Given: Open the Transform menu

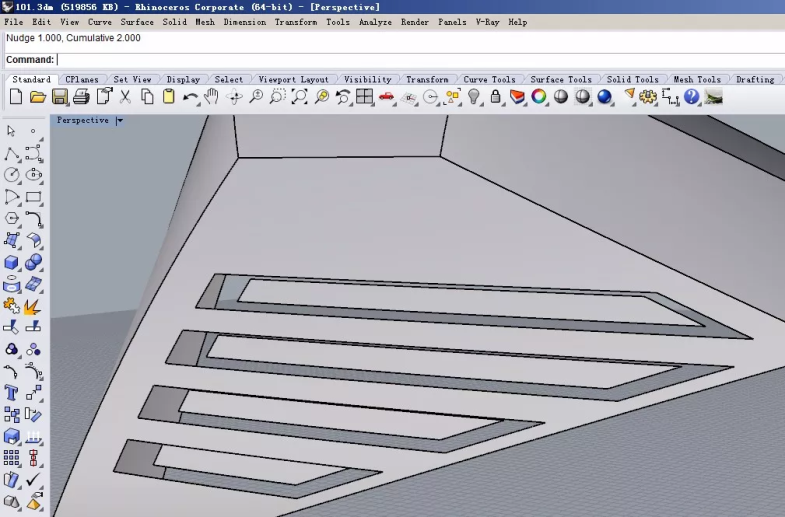Looking at the screenshot, I should (x=295, y=22).
